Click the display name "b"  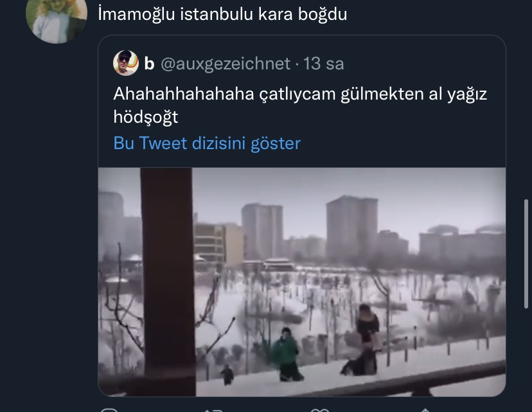[x=149, y=64]
